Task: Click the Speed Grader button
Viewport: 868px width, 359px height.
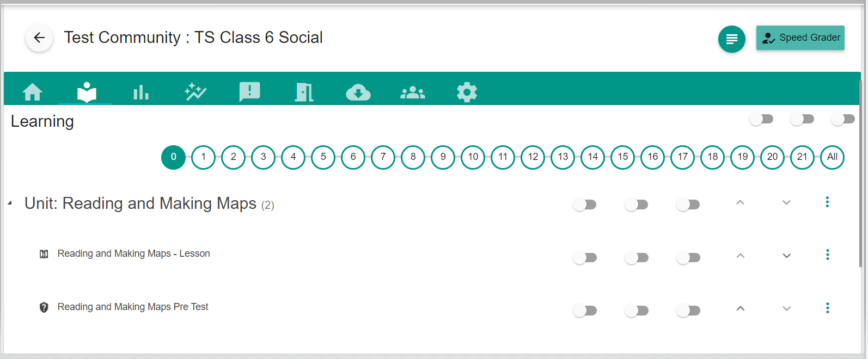Action: click(800, 38)
